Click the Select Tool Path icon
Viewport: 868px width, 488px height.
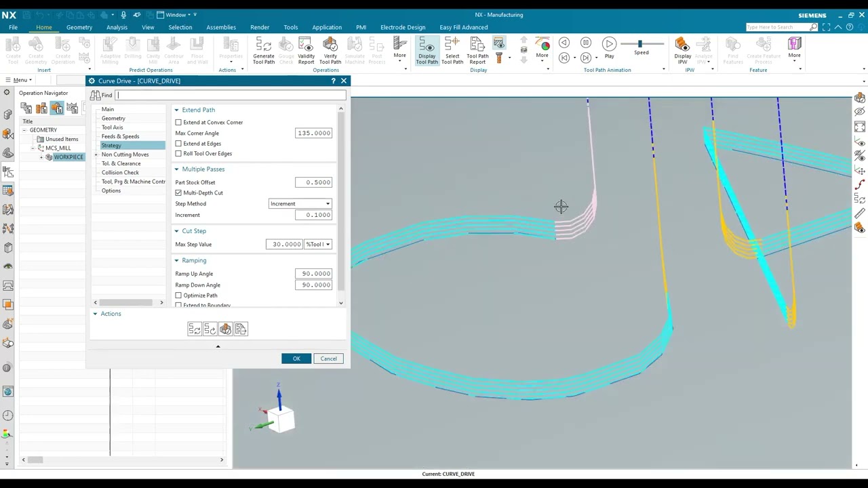tap(452, 51)
